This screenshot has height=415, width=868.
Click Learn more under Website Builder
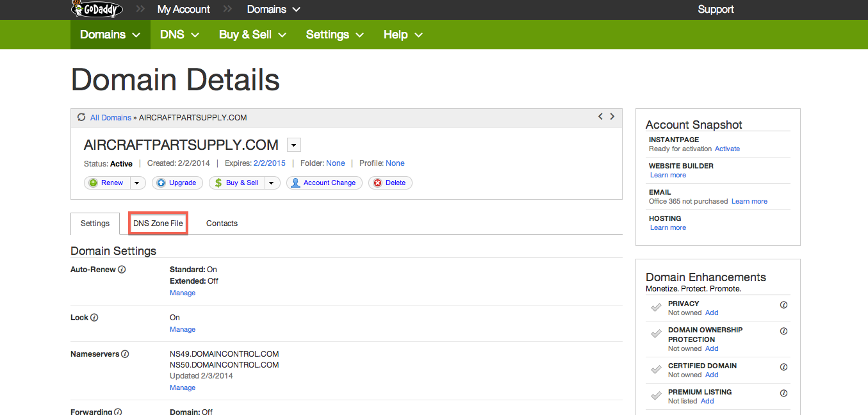click(x=668, y=175)
